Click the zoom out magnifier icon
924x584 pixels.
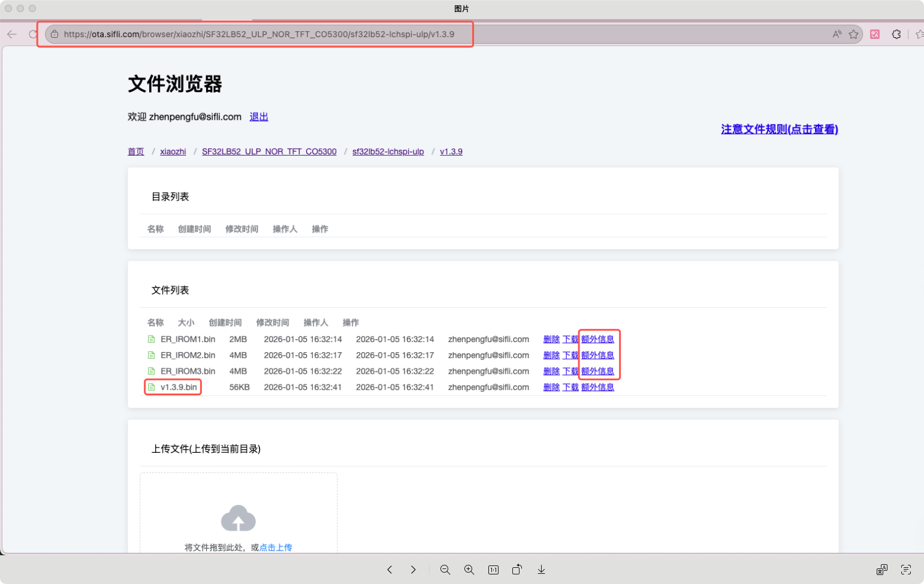click(445, 570)
